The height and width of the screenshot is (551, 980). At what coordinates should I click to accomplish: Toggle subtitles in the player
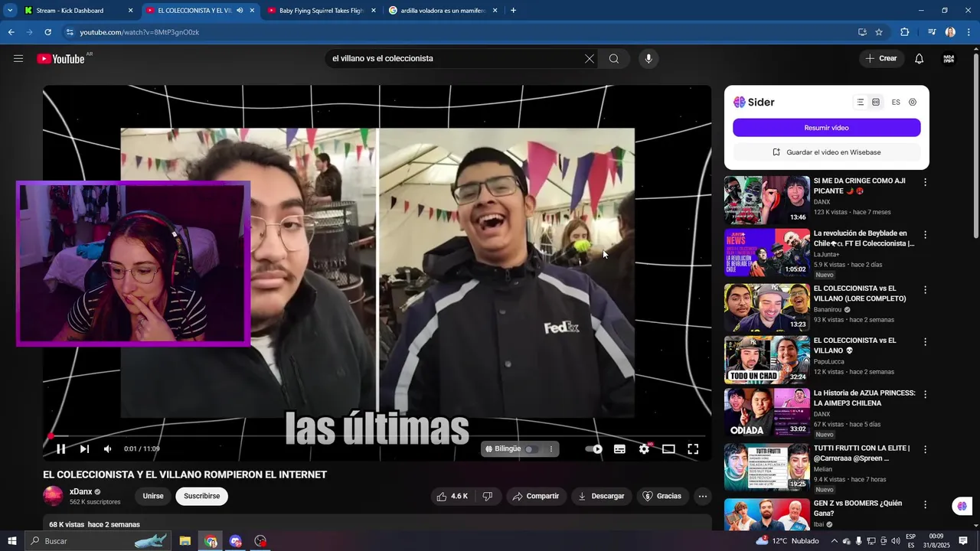coord(619,449)
